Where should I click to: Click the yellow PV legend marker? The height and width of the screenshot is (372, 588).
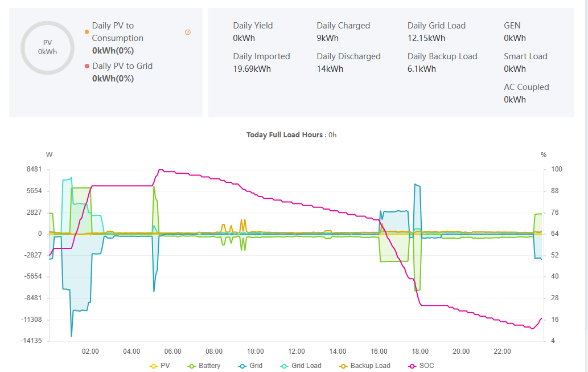point(153,366)
